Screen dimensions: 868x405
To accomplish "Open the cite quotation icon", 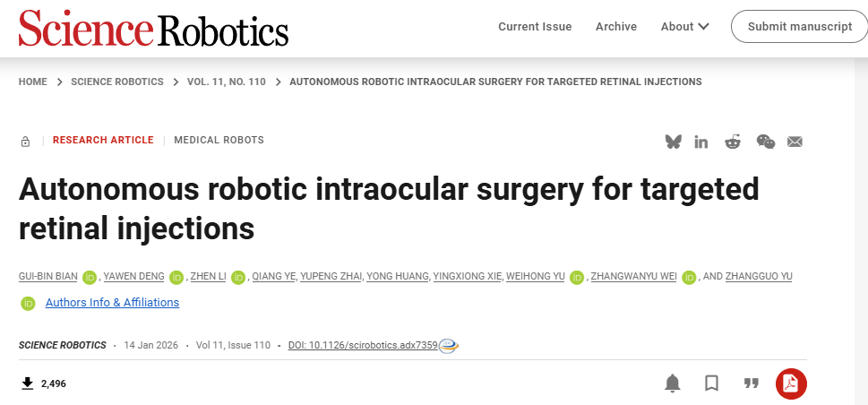I will click(x=752, y=383).
